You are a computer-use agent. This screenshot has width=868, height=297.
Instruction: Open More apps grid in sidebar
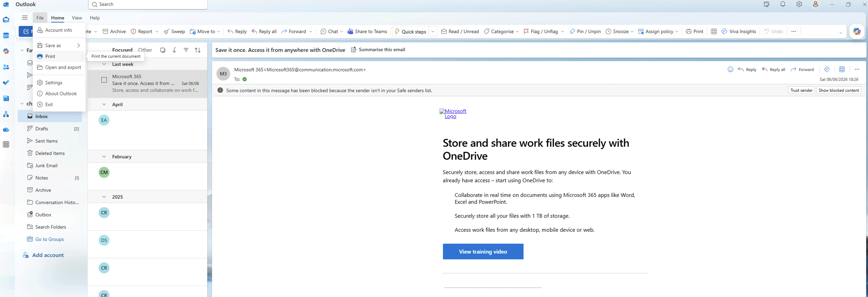coord(6,145)
